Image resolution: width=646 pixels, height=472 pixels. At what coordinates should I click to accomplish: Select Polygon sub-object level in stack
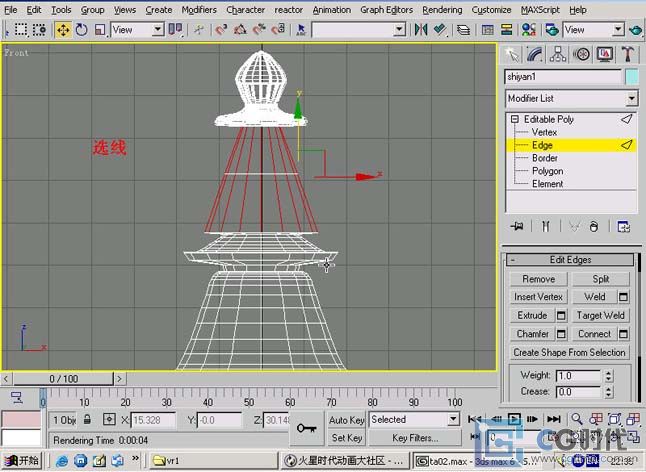click(548, 171)
